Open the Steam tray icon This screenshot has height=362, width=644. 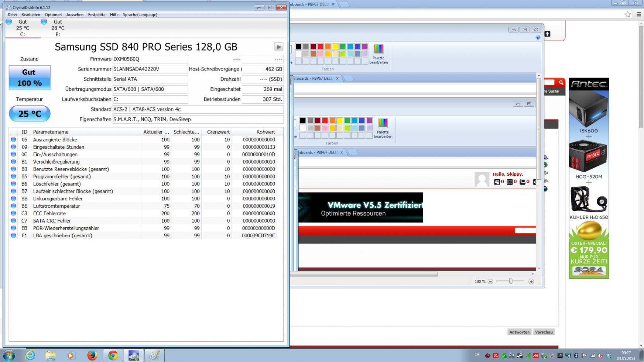[520, 356]
